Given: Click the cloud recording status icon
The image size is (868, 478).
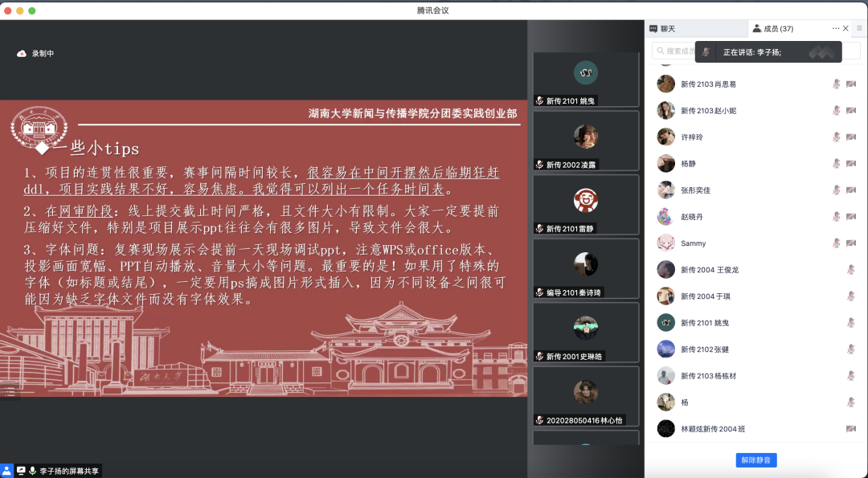Looking at the screenshot, I should (x=22, y=54).
